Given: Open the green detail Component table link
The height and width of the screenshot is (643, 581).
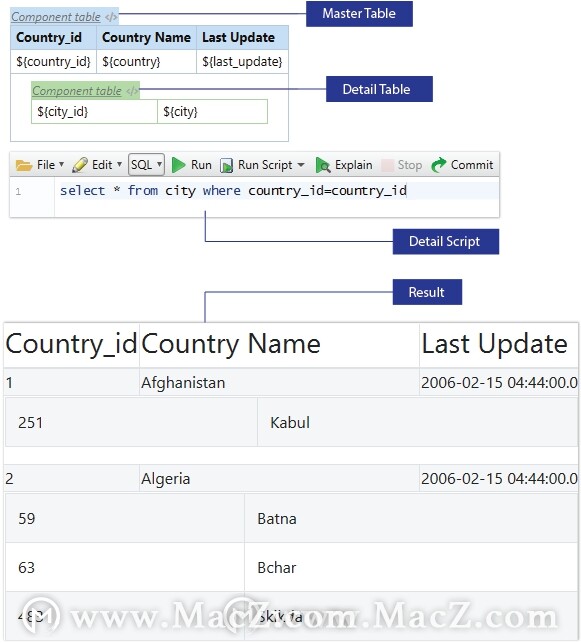Looking at the screenshot, I should tap(77, 91).
